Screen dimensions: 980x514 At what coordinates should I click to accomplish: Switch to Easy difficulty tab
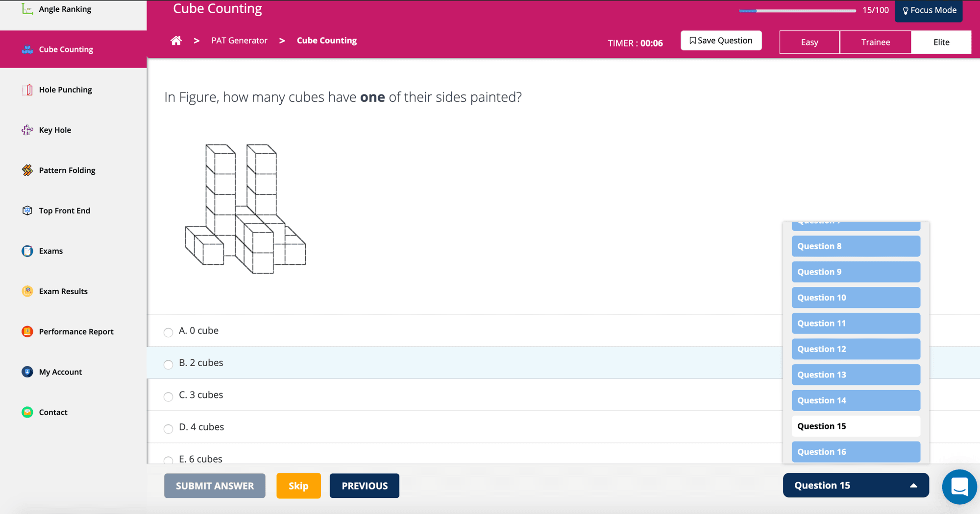pos(809,42)
